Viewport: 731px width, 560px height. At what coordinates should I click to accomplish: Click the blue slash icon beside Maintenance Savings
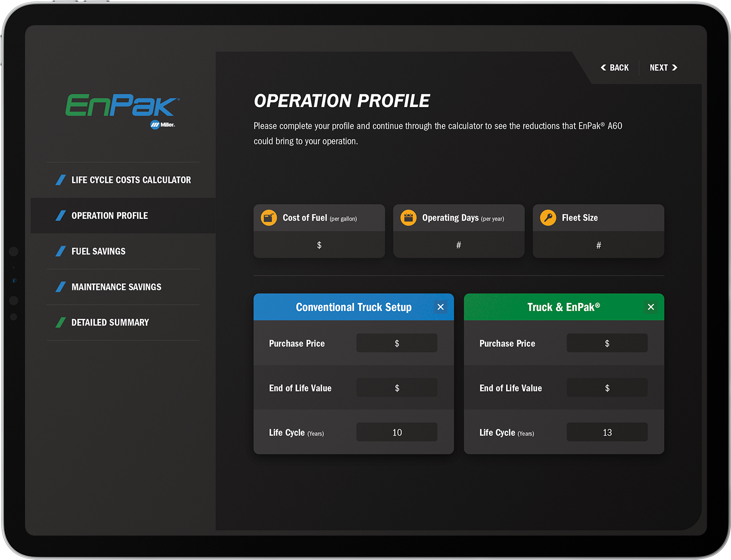[x=61, y=287]
